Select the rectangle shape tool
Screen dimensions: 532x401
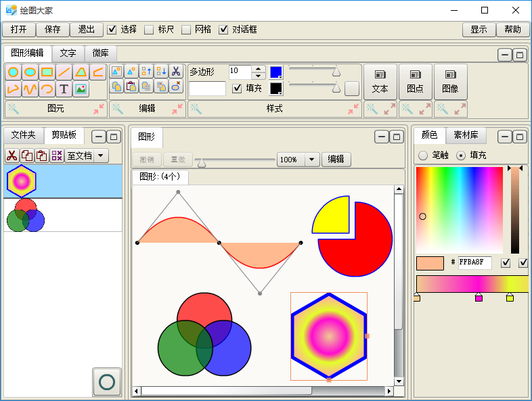click(x=47, y=72)
